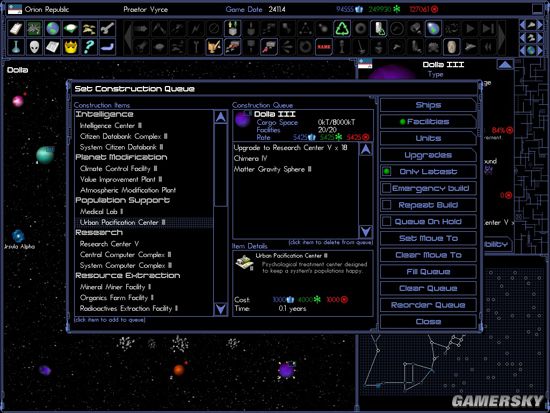
Task: Open the planets globe icon in toolbar
Action: pyautogui.click(x=52, y=28)
